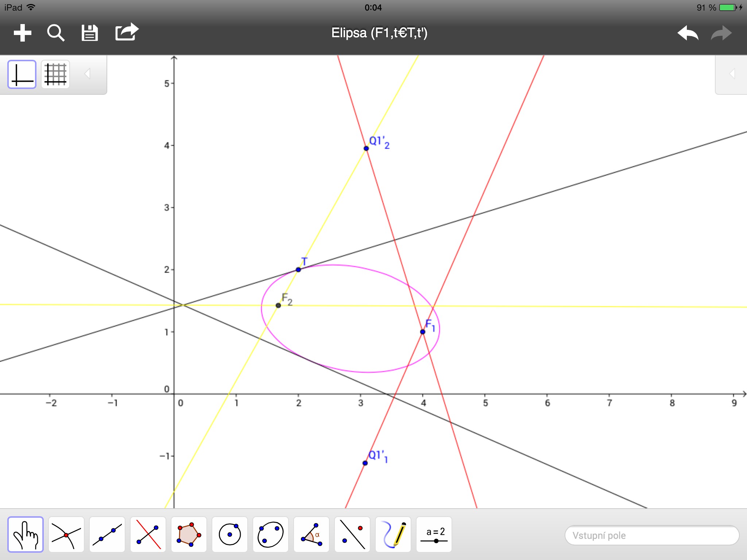The width and height of the screenshot is (747, 560).
Task: Redo the undone action
Action: click(x=721, y=33)
